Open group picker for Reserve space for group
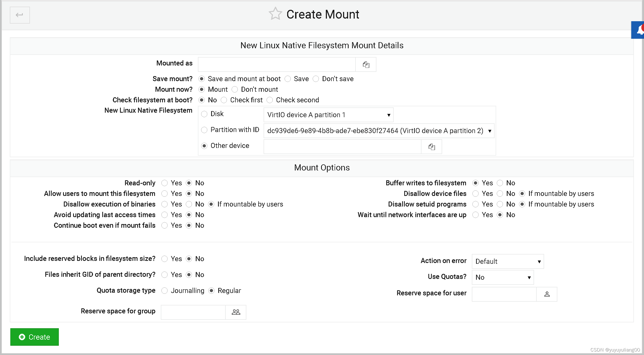 point(236,312)
